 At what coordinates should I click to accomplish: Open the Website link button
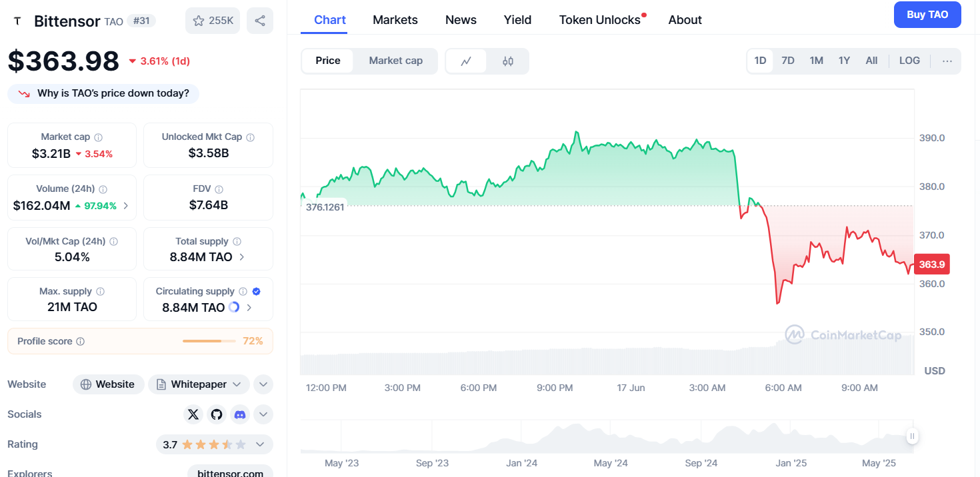(x=108, y=384)
